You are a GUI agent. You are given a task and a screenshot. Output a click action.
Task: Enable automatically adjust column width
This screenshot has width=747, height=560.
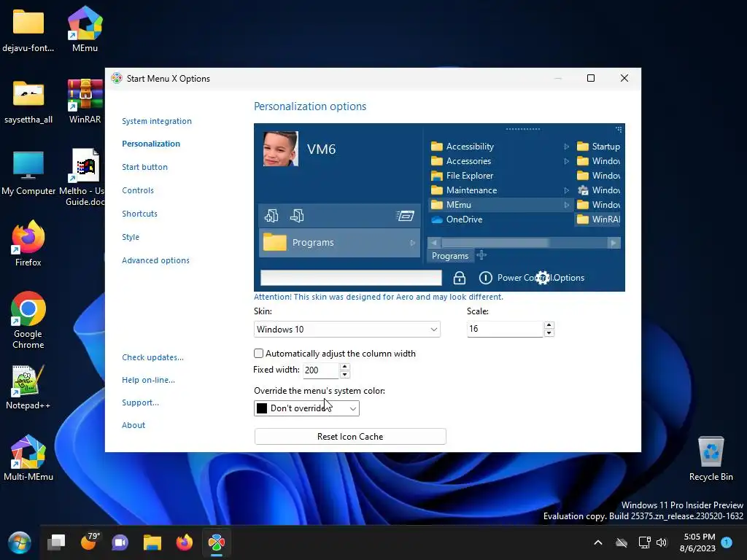tap(259, 354)
